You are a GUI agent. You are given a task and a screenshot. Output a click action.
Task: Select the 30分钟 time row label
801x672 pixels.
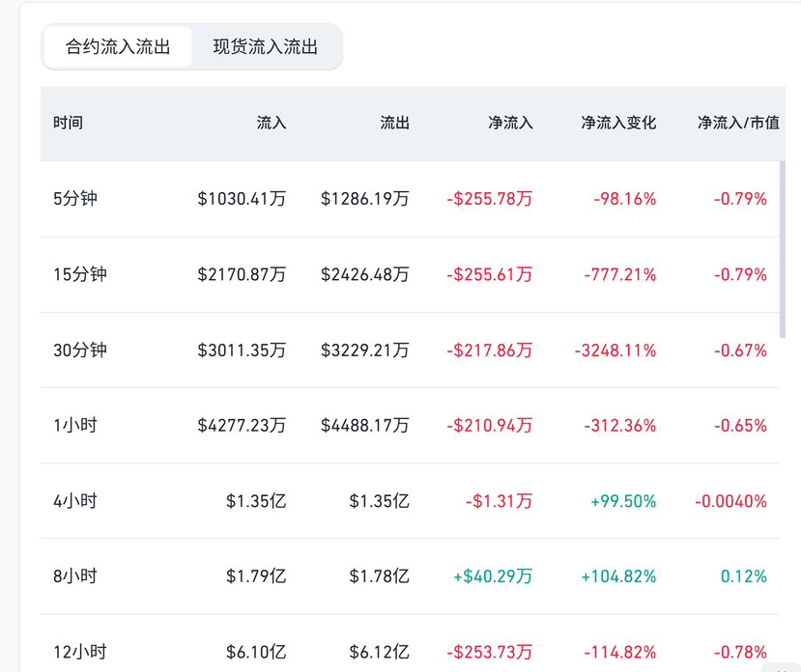pyautogui.click(x=79, y=350)
